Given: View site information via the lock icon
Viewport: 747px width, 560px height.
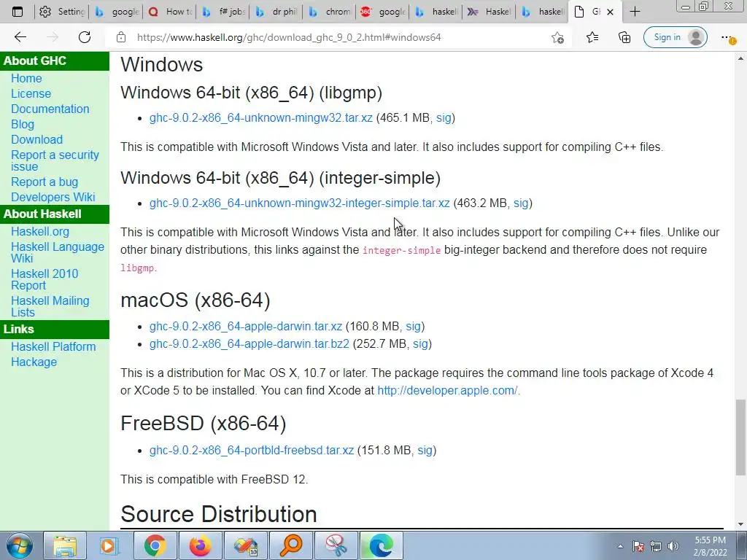Looking at the screenshot, I should (121, 37).
